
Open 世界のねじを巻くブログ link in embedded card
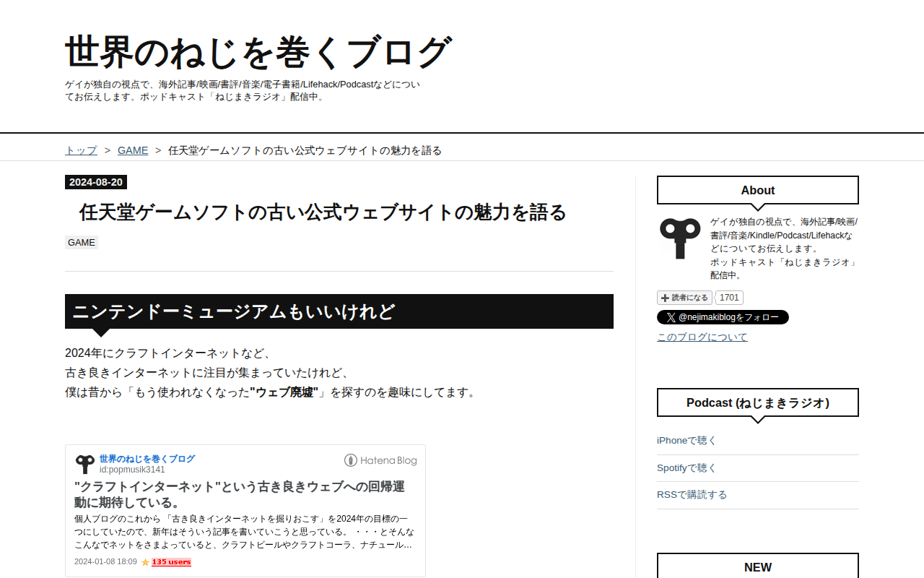point(147,459)
